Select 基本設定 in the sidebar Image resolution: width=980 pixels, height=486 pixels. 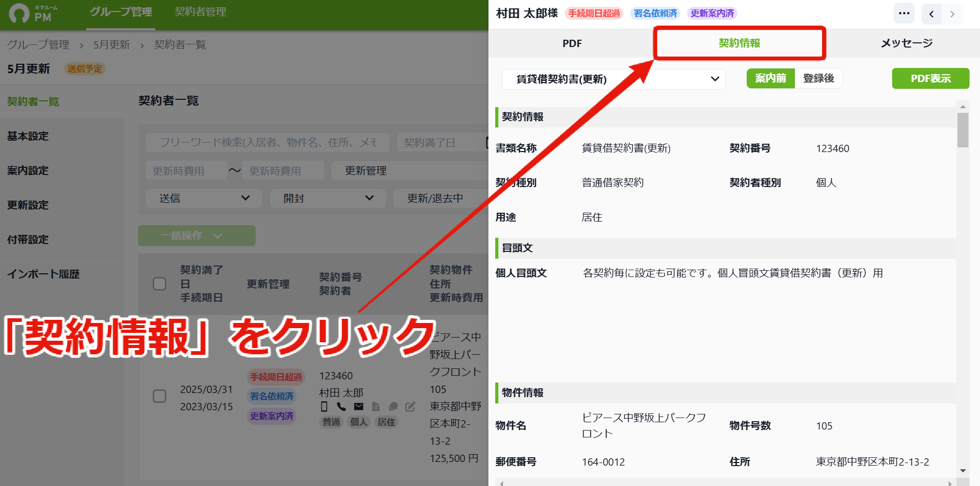pos(62,136)
